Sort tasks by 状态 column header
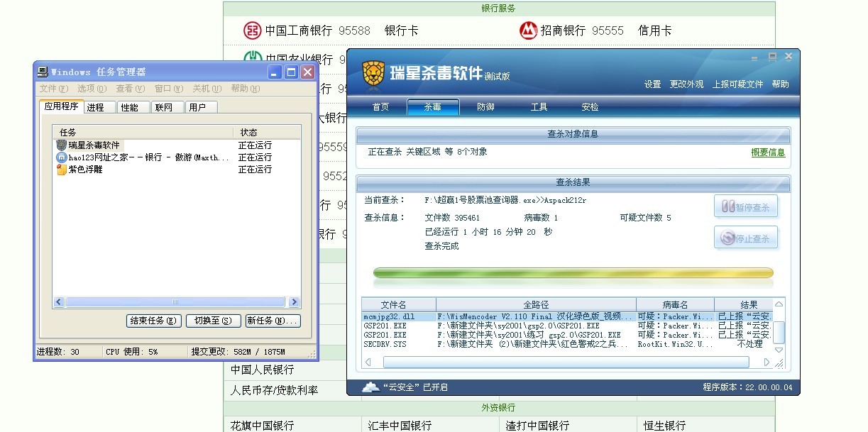 [266, 133]
